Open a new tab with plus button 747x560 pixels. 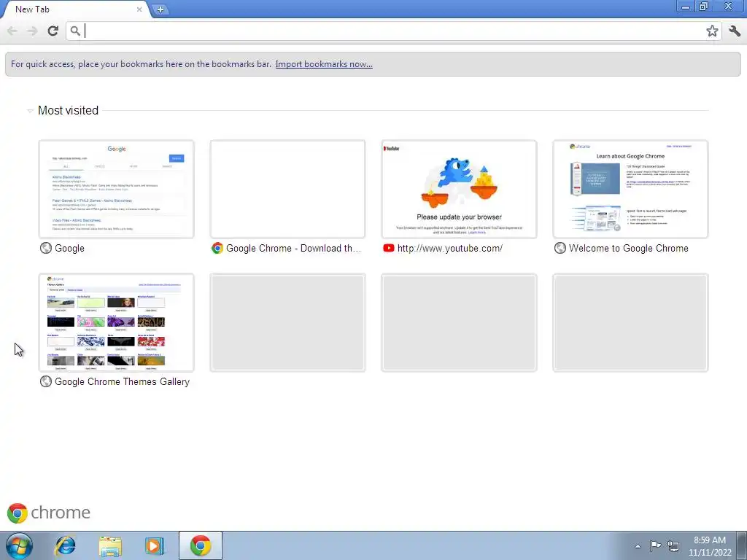pos(160,9)
